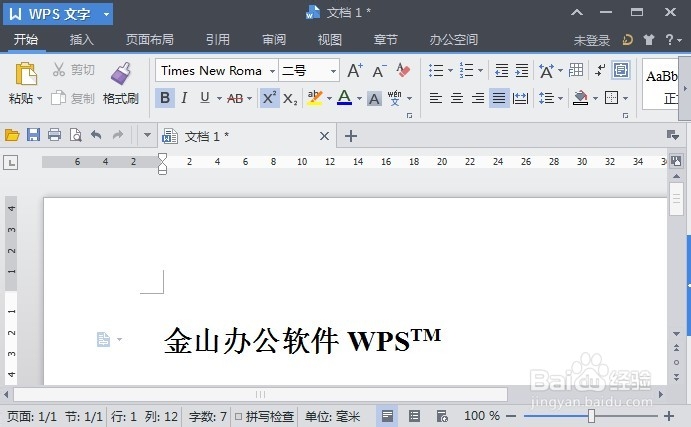Expand highlight color dropdown arrow
The width and height of the screenshot is (691, 427).
click(329, 98)
